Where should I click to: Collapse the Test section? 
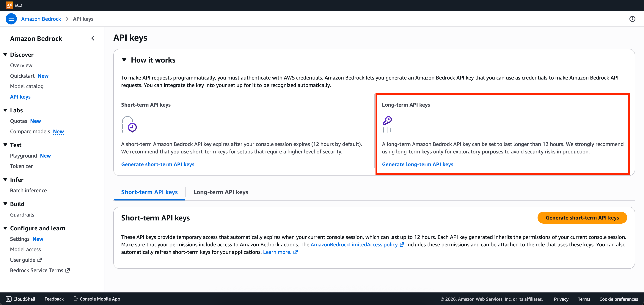coord(5,145)
